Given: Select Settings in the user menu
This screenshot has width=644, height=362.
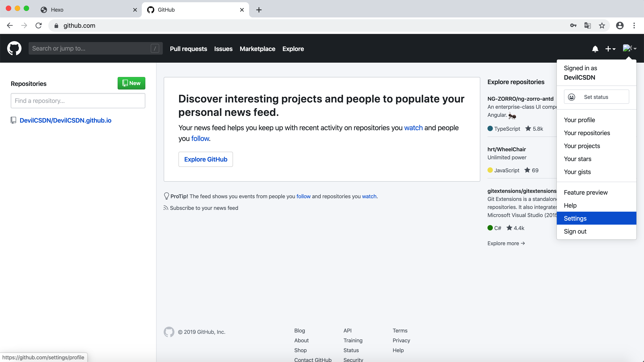Looking at the screenshot, I should pos(575,218).
